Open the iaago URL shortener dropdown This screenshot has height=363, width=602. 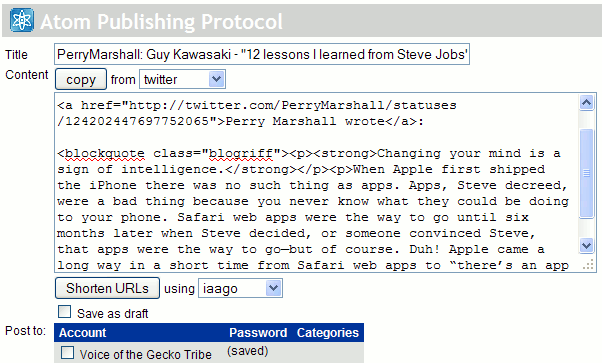pos(240,288)
